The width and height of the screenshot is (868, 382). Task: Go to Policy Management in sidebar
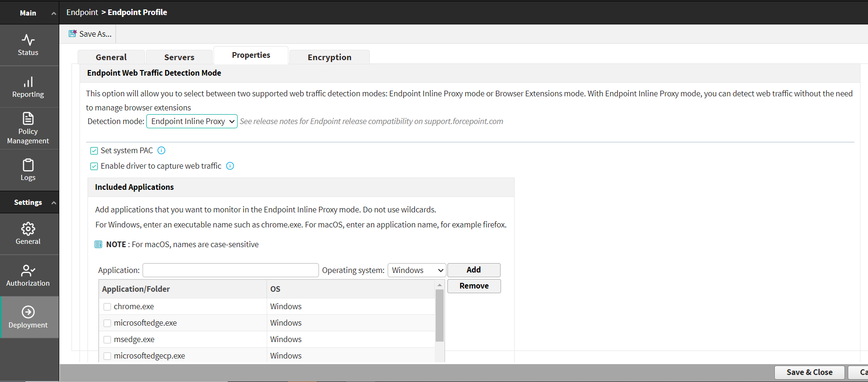click(28, 128)
